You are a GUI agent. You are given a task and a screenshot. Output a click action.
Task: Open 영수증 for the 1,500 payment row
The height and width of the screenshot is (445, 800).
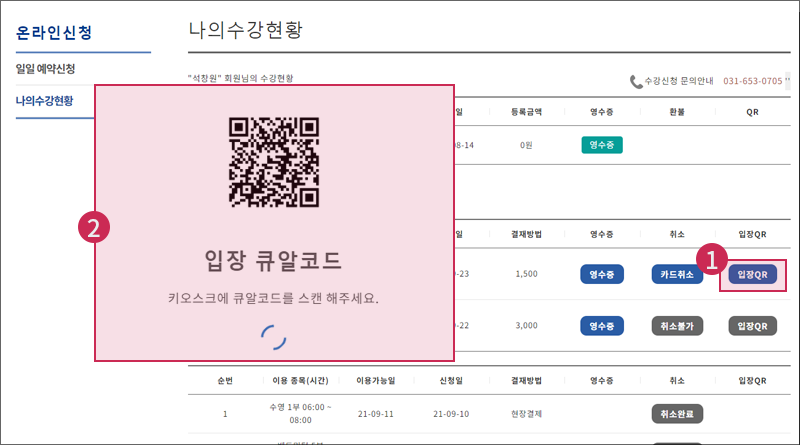(x=602, y=275)
